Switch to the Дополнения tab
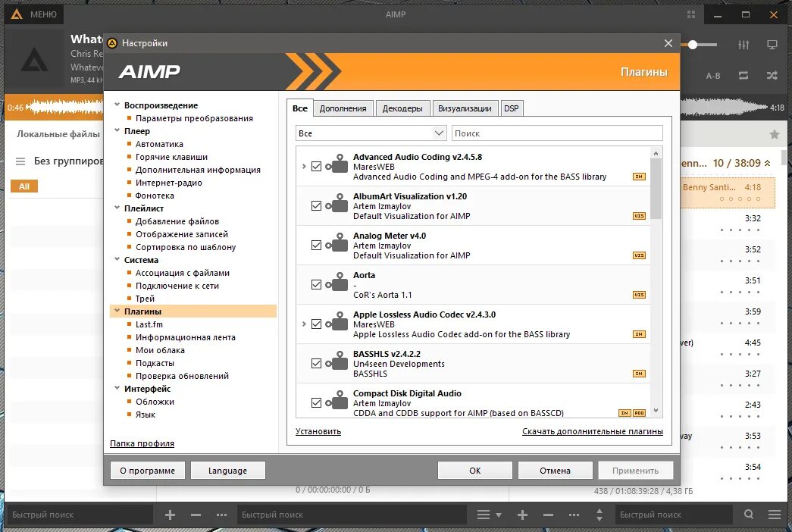Screen dimensions: 792x532 point(343,108)
